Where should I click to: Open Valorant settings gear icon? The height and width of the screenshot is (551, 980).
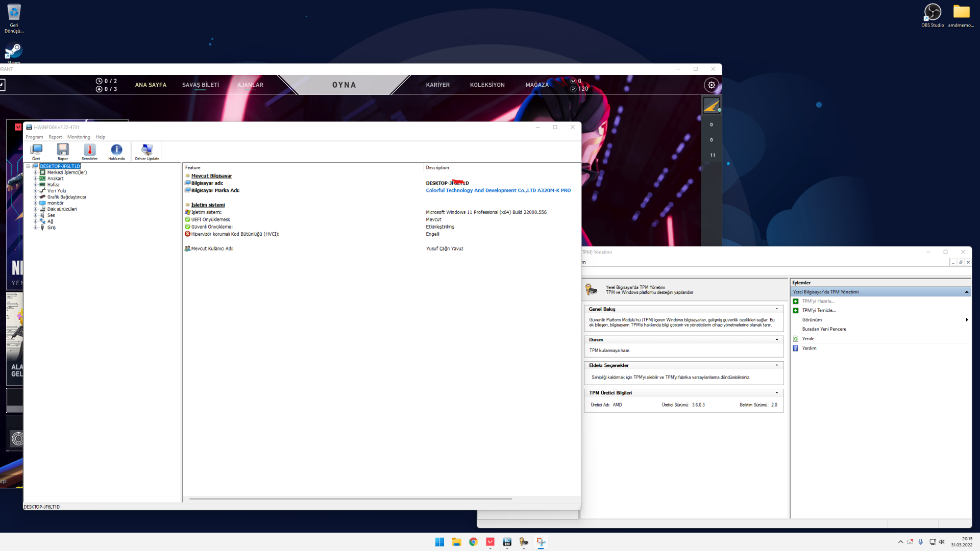coord(712,85)
